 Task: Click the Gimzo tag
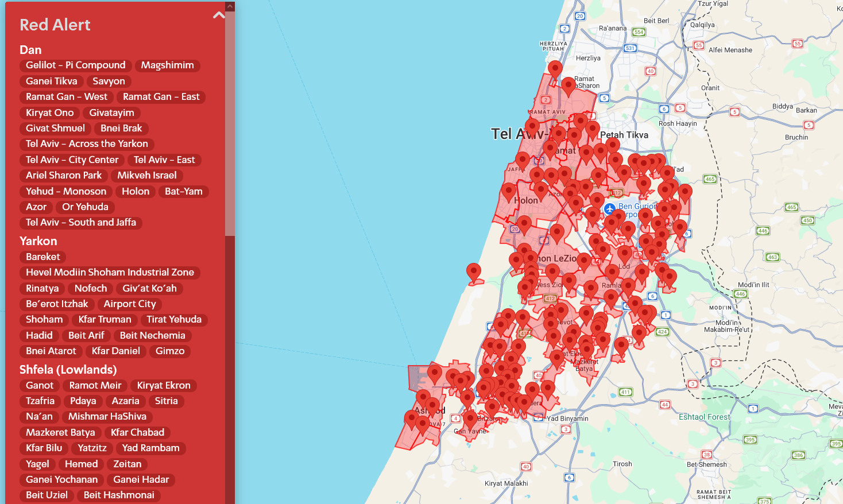(170, 351)
